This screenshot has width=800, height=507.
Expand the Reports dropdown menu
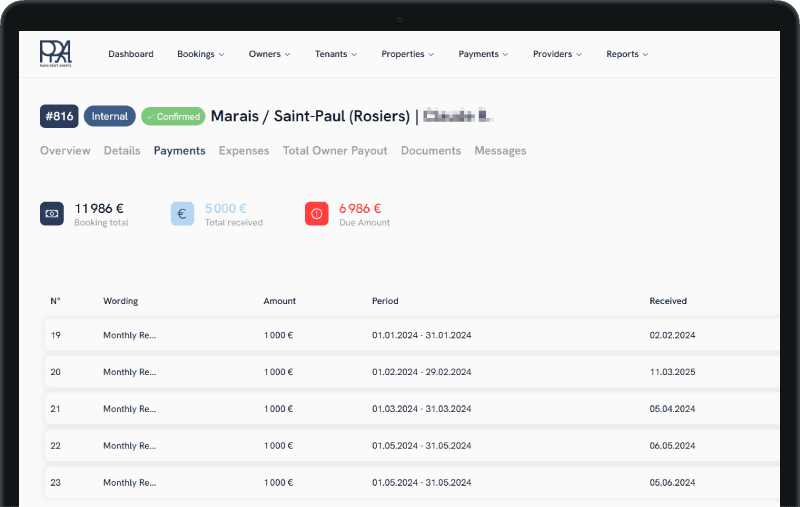point(627,54)
